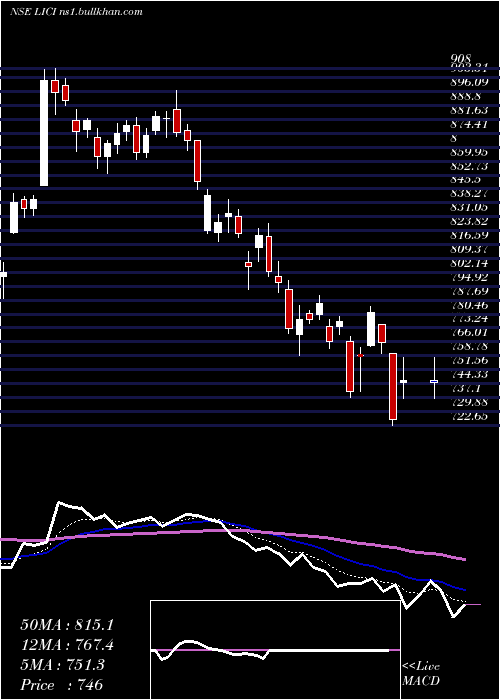
Task: Click the NSE LICI ns1.bullkhan.com header text
Action: click(x=76, y=12)
